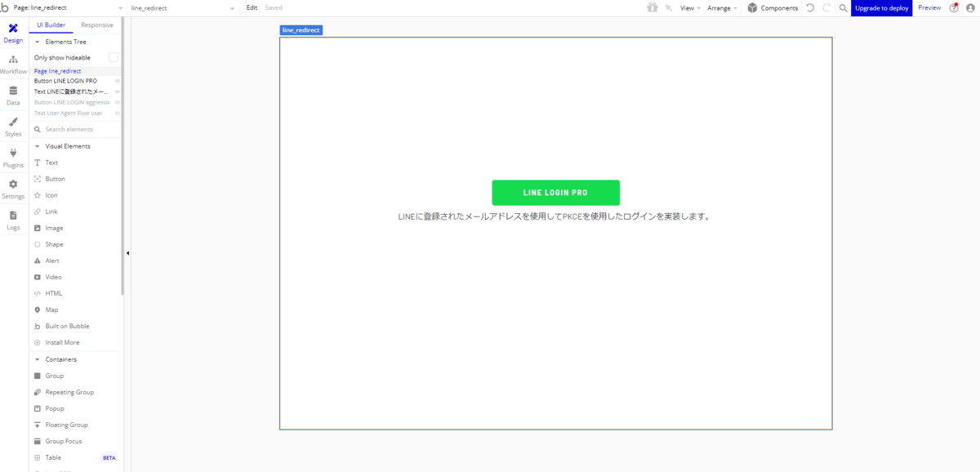Collapse the Containers section
This screenshot has width=980, height=472.
click(37, 359)
